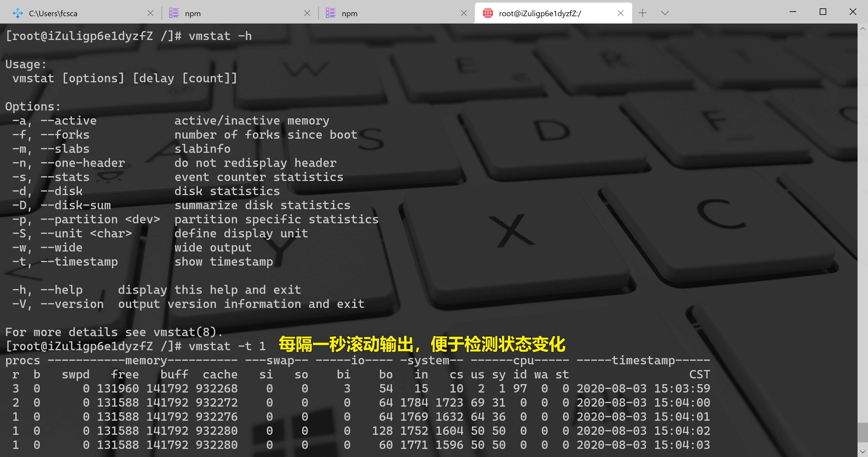Image resolution: width=868 pixels, height=457 pixels.
Task: Close the root@iZuligp6e1dyzfZ tab
Action: tap(620, 13)
